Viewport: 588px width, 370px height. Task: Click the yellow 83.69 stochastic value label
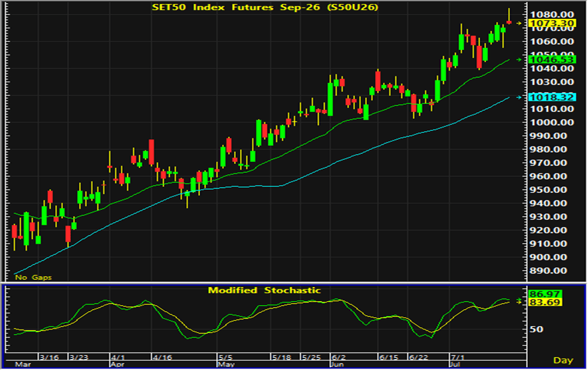(545, 302)
